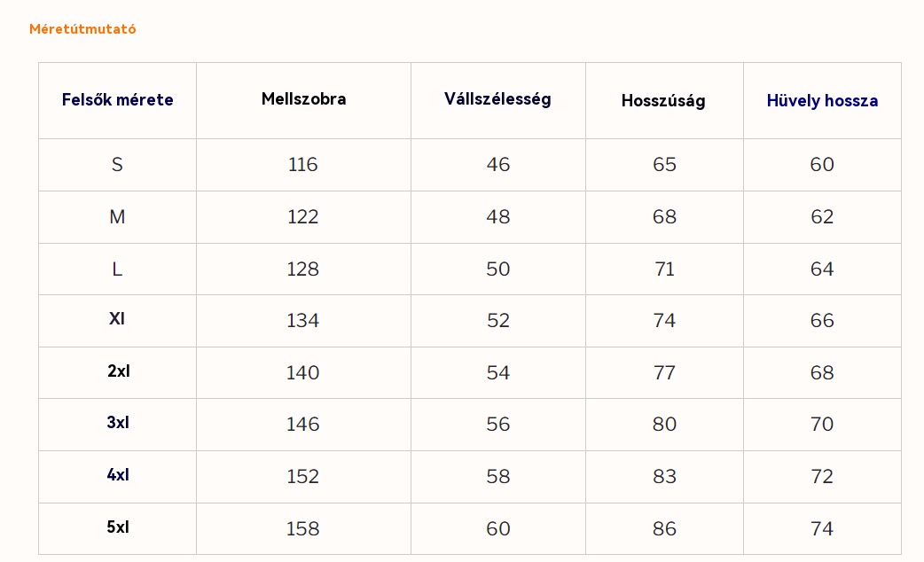Screen dimensions: 924x562
Task: Select the 2xl size row label
Action: pos(118,371)
